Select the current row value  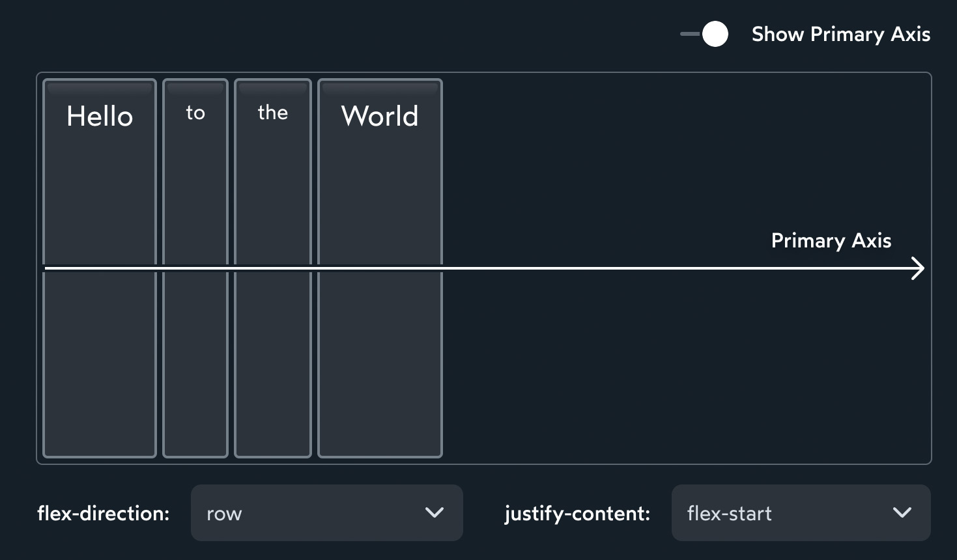(223, 513)
